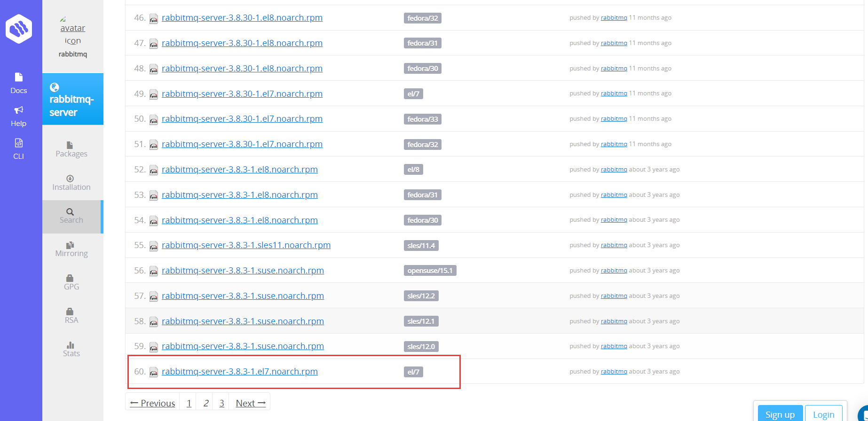Image resolution: width=868 pixels, height=421 pixels.
Task: Click the rpm icon on row 51
Action: 154,145
